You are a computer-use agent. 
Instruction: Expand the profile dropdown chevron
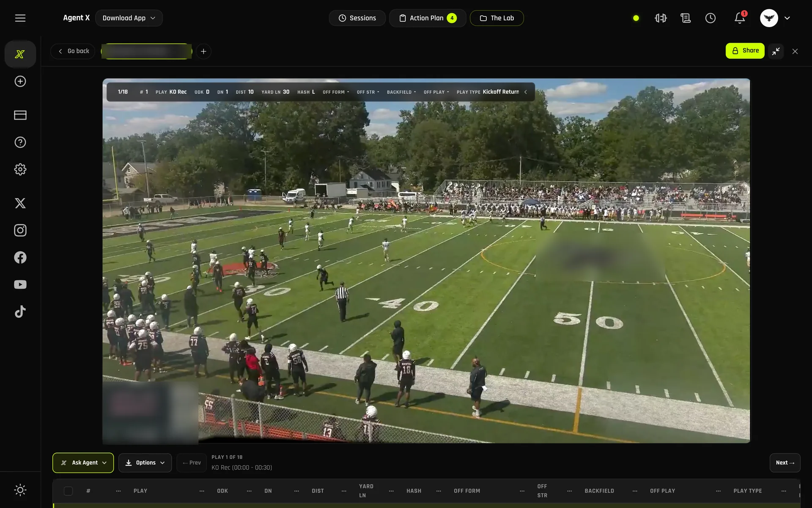(x=787, y=18)
